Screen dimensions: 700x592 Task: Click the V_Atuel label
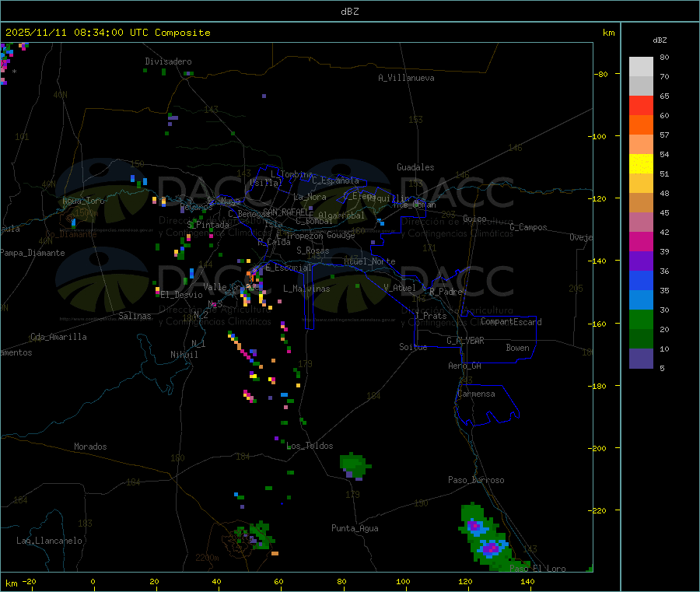click(400, 288)
